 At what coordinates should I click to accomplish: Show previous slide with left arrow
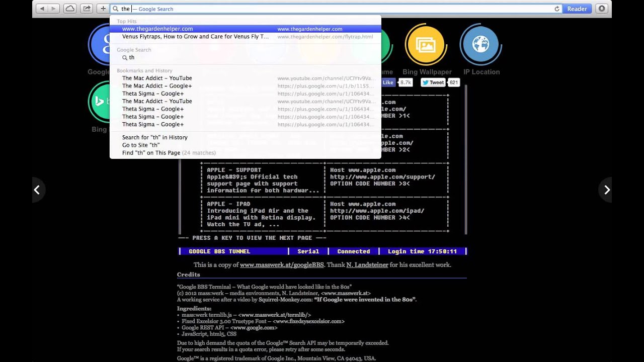click(37, 190)
